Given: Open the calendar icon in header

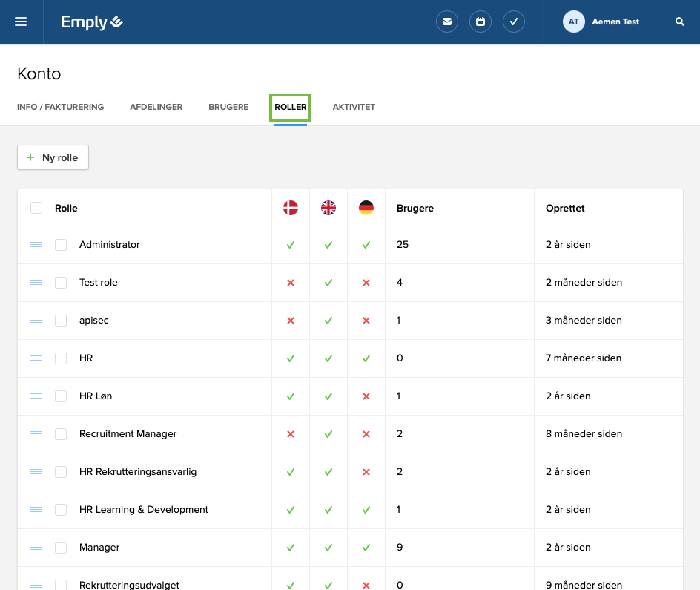Looking at the screenshot, I should 481,22.
